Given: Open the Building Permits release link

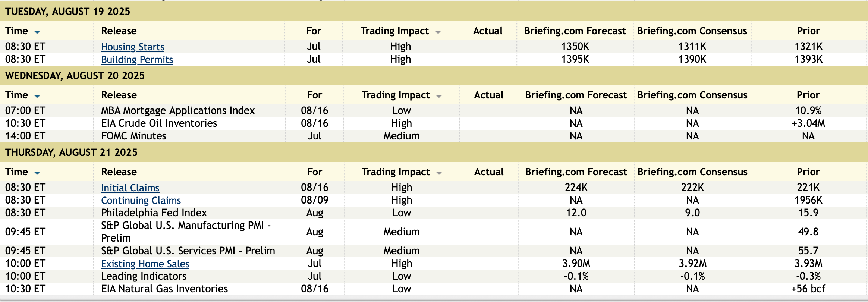Looking at the screenshot, I should pos(137,60).
